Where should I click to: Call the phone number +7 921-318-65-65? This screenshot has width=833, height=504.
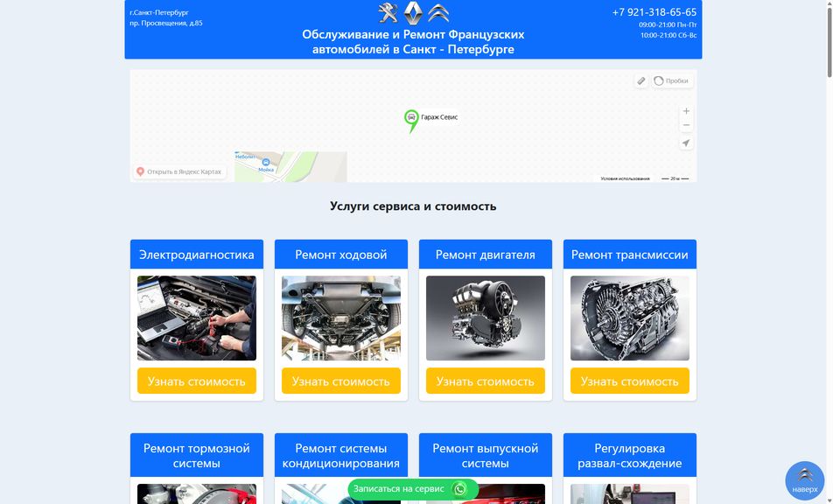coord(654,12)
